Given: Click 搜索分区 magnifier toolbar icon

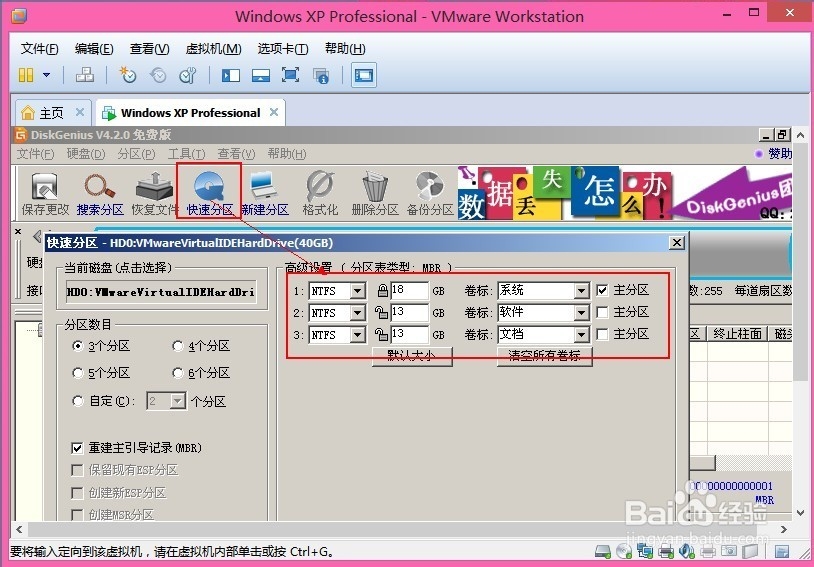Looking at the screenshot, I should click(100, 195).
